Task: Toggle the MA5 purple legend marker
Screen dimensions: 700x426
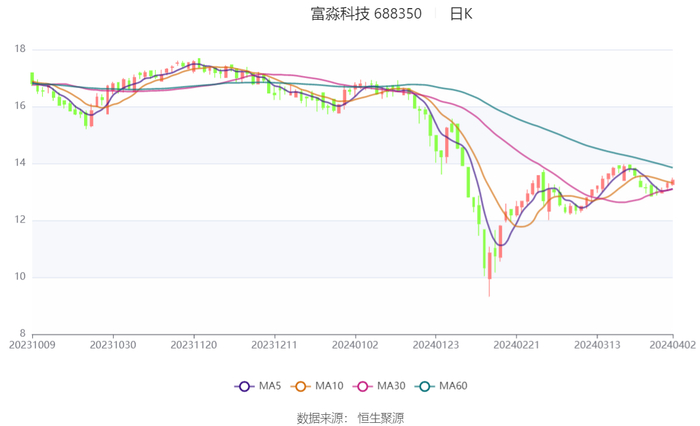Action: click(244, 386)
